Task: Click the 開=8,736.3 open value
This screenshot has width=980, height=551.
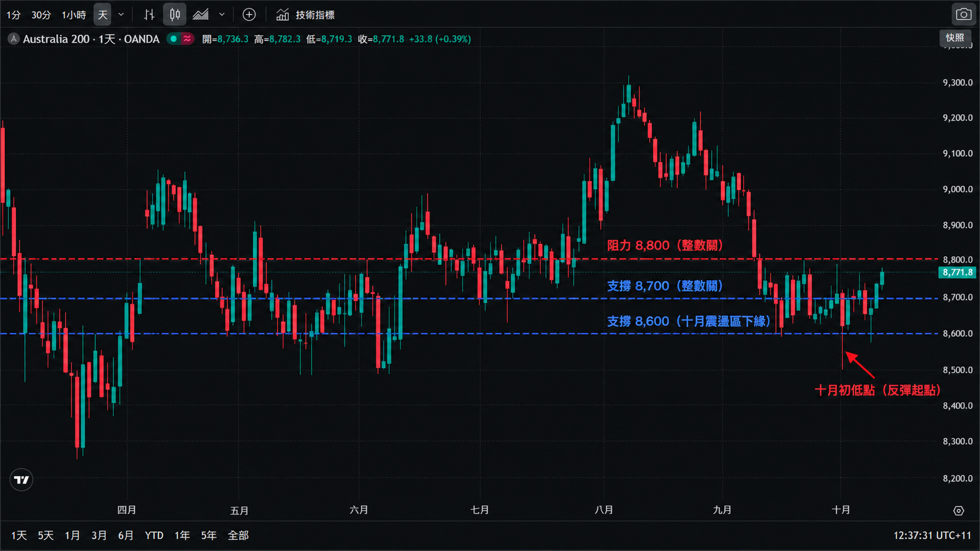Action: [x=225, y=39]
